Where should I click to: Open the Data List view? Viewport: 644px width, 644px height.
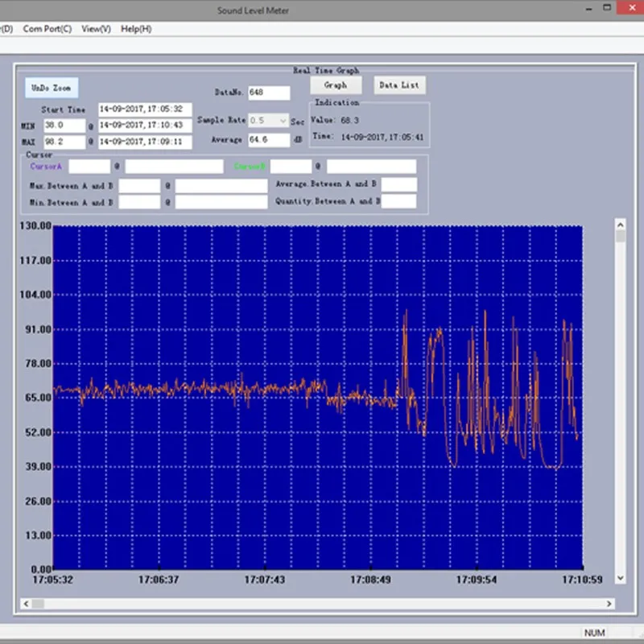coord(399,85)
